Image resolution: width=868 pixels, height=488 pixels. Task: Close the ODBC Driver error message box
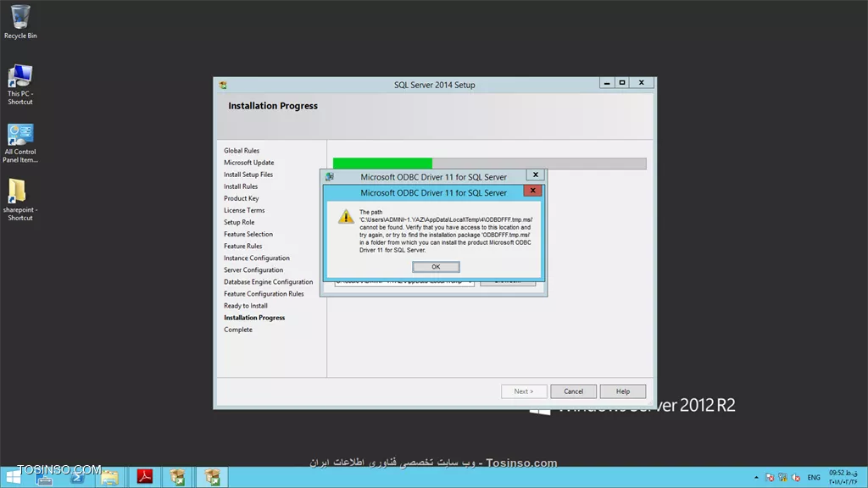point(532,191)
